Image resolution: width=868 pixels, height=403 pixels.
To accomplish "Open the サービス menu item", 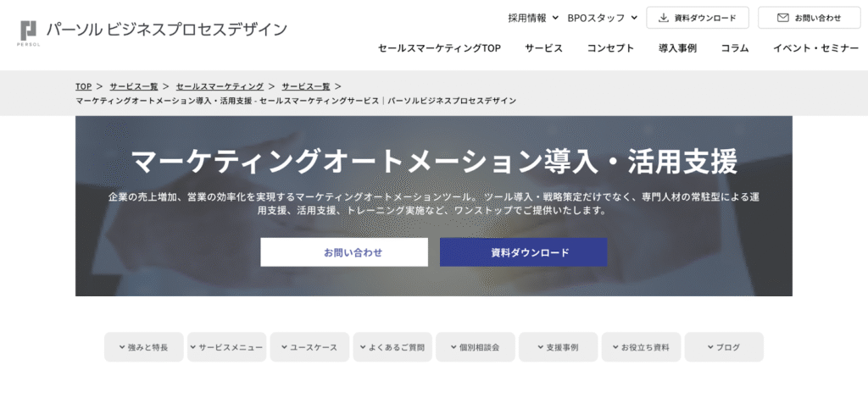I will 543,48.
